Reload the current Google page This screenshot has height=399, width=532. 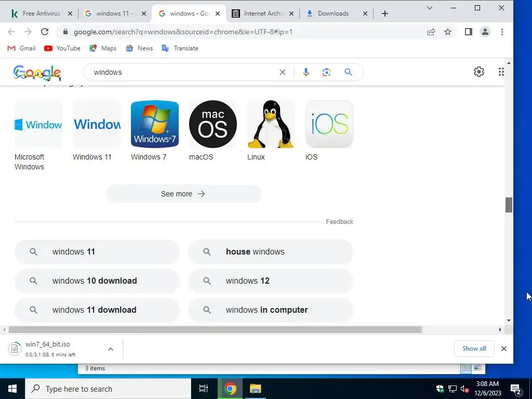click(x=45, y=32)
